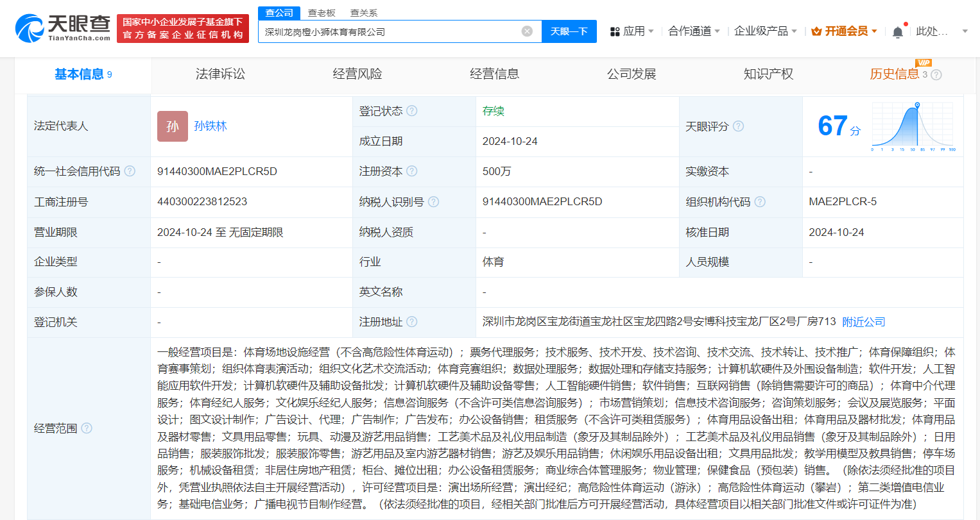Click the help icon beside 纳税人识别号
The image size is (980, 520).
tap(433, 202)
